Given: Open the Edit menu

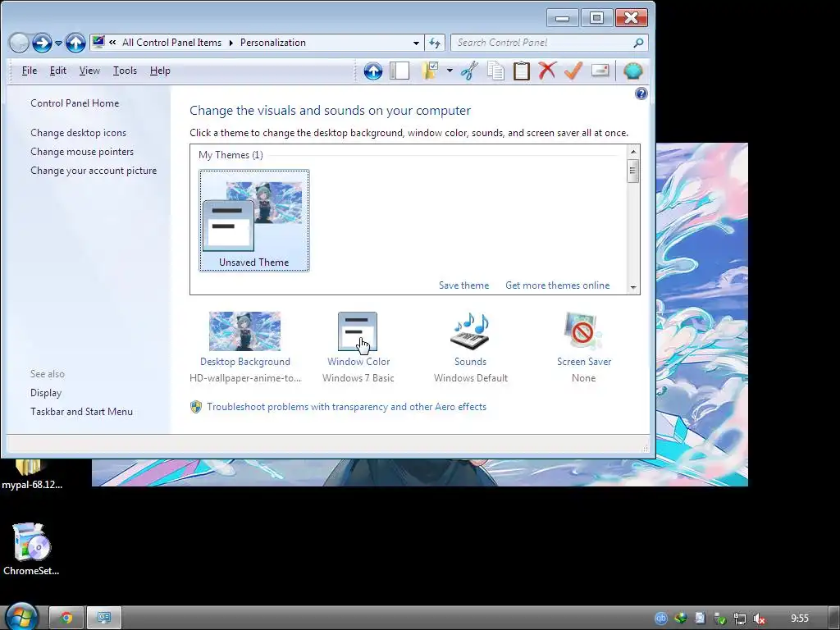Looking at the screenshot, I should point(58,71).
